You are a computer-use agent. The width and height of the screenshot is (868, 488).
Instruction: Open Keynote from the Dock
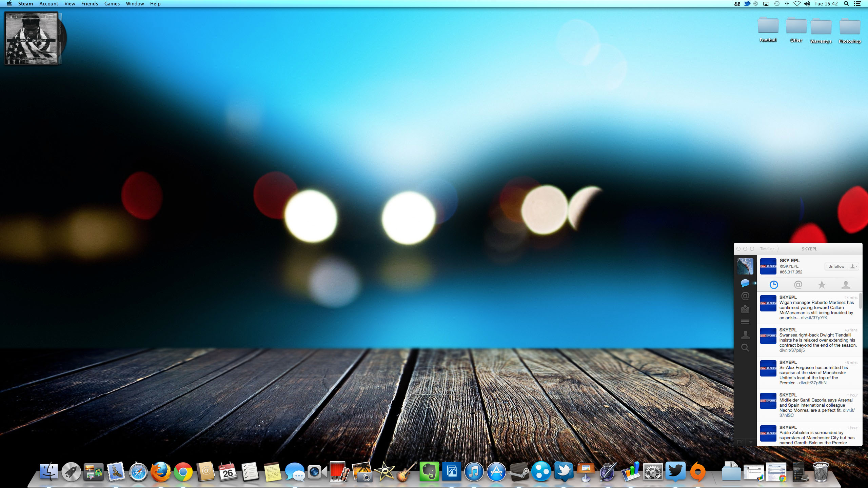[x=586, y=472]
